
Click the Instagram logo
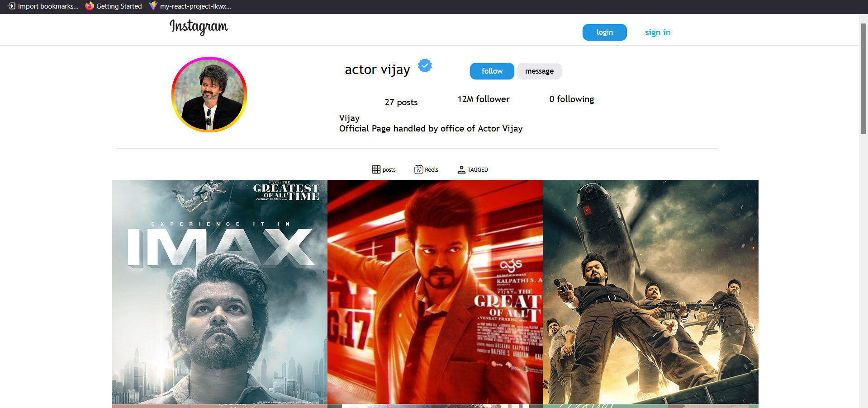pos(199,27)
